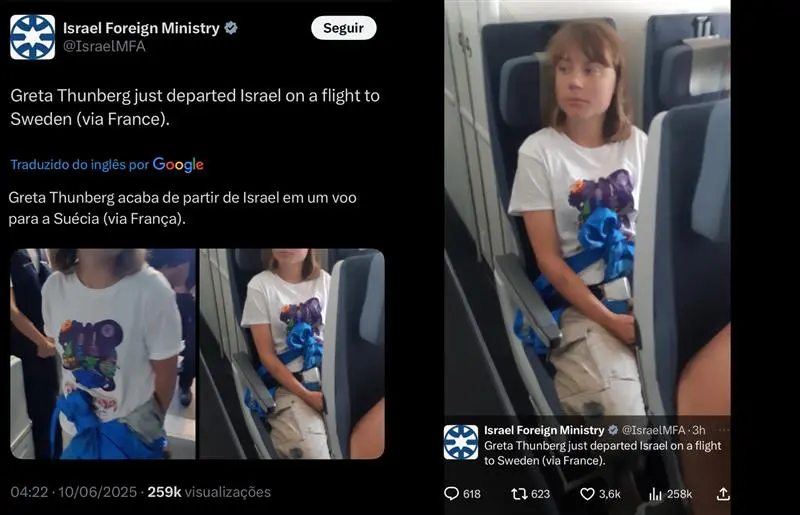
Task: Click the 259k visualizações count
Action: tap(208, 492)
